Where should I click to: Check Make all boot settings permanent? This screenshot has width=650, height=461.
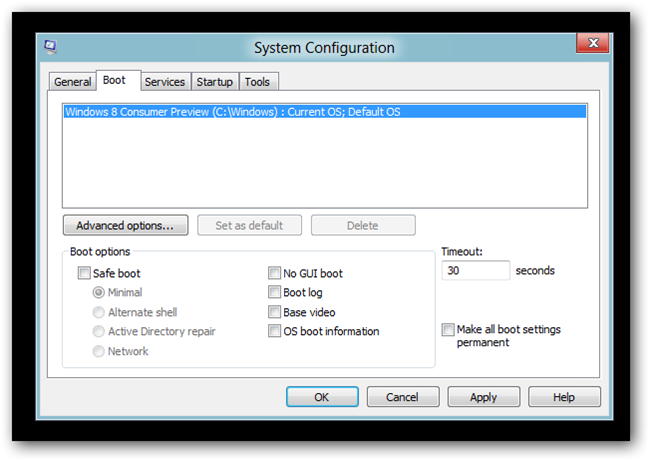pos(448,330)
